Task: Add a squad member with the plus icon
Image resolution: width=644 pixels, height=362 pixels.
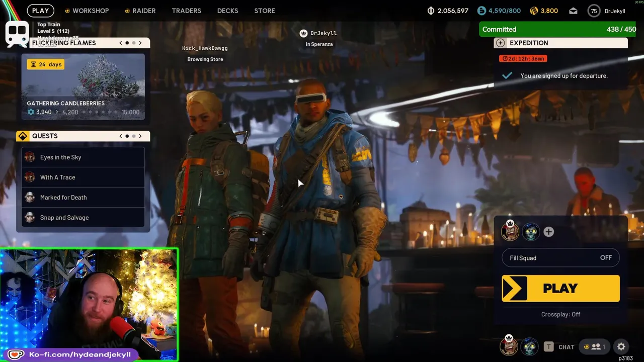Action: coord(548,232)
